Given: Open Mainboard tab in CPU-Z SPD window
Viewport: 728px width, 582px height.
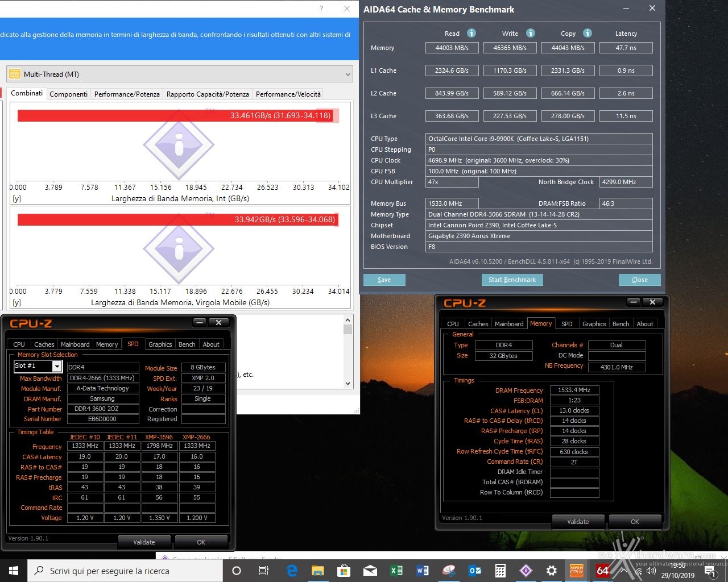Looking at the screenshot, I should pyautogui.click(x=75, y=344).
